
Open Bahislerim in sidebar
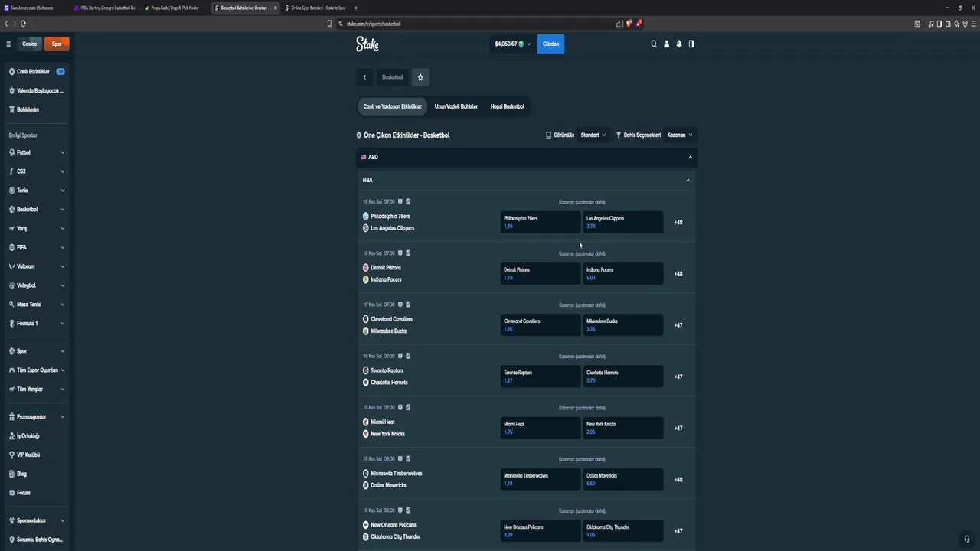[37, 109]
